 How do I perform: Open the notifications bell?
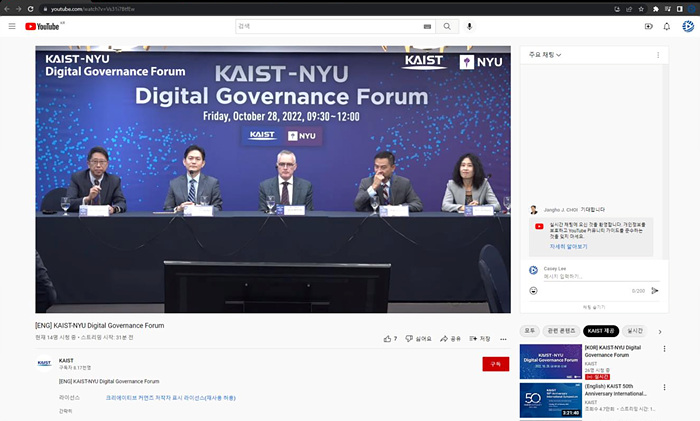667,26
